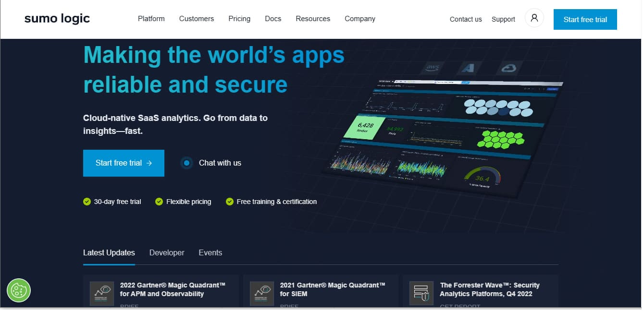Image resolution: width=644 pixels, height=311 pixels.
Task: Open the Docs link
Action: [x=273, y=19]
